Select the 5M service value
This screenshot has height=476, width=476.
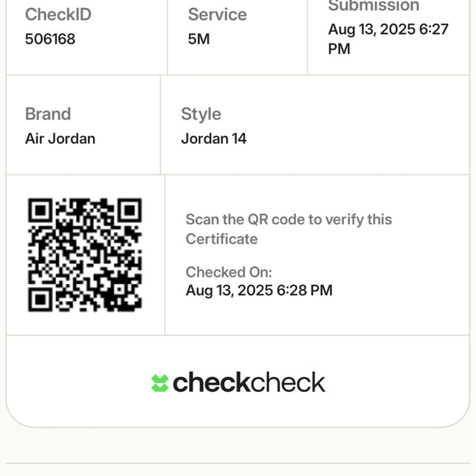[x=199, y=39]
